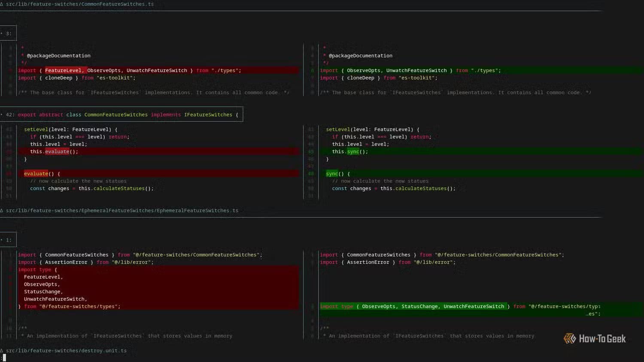Click the removed "UnwatchFeatureSwitch," line
Image resolution: width=644 pixels, height=362 pixels.
point(158,299)
